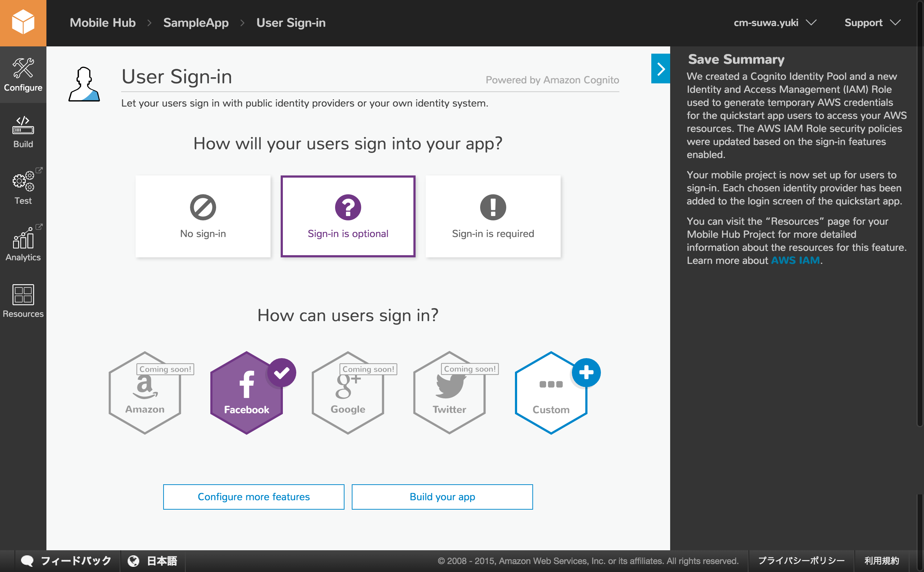This screenshot has width=924, height=572.
Task: Click Coming soon! label on Google
Action: pos(368,369)
